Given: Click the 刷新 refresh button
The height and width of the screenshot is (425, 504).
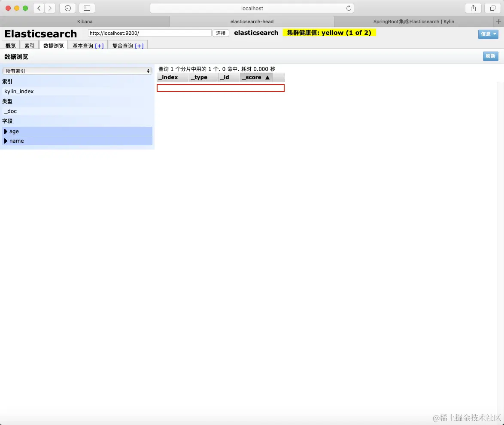Looking at the screenshot, I should pos(490,56).
